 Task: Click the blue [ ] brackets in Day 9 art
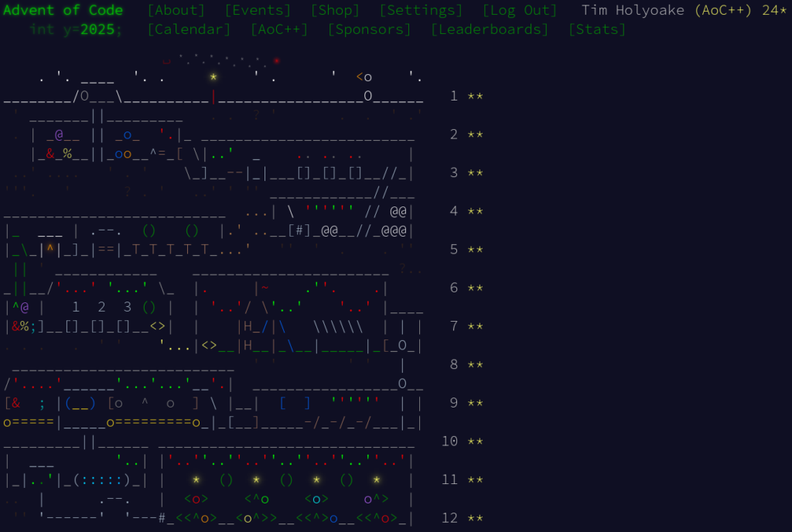[x=295, y=404]
